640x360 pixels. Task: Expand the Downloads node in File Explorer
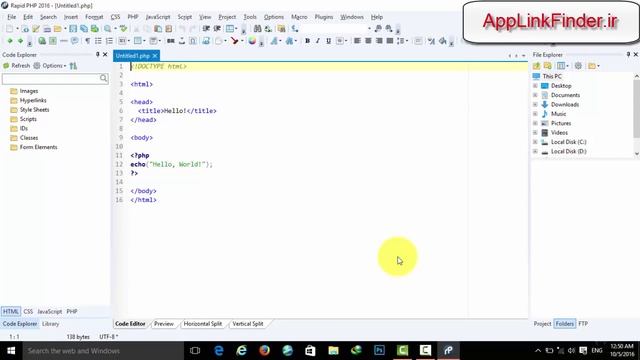(535, 104)
